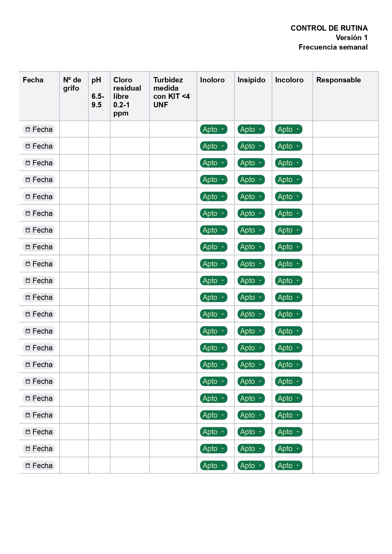Screen dimensions: 392x554
Task: Click the first-row Turbidez medida cell
Action: (x=173, y=129)
